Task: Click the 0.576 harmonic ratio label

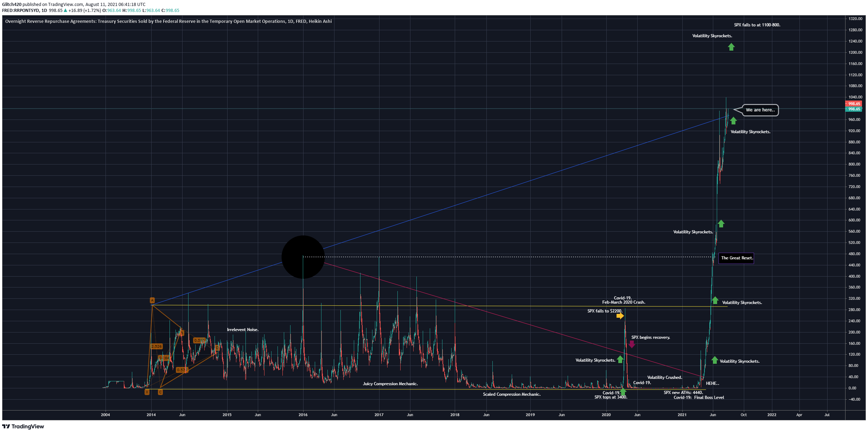Action: click(x=182, y=370)
